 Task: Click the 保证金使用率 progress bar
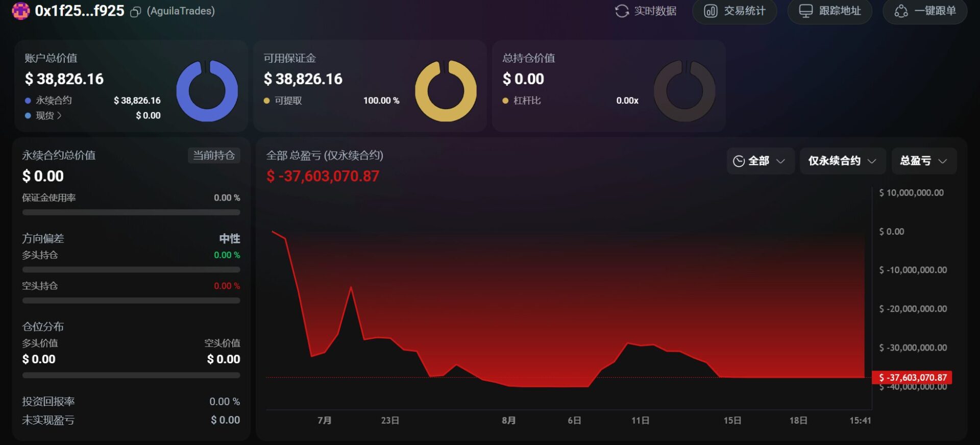(131, 212)
